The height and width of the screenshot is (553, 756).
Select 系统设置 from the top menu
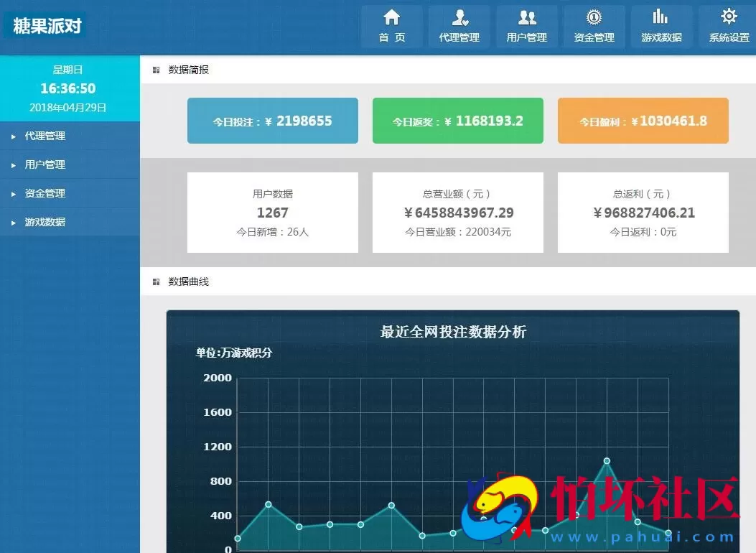pyautogui.click(x=729, y=37)
